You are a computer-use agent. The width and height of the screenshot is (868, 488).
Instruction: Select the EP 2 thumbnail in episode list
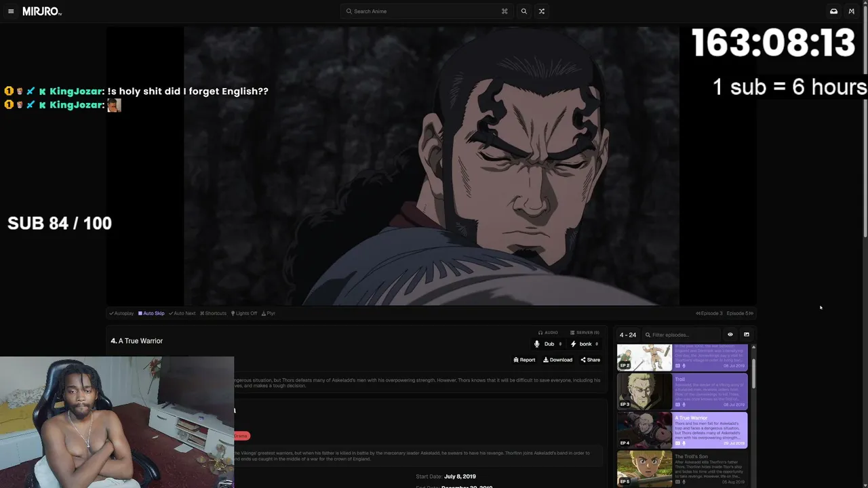click(644, 357)
